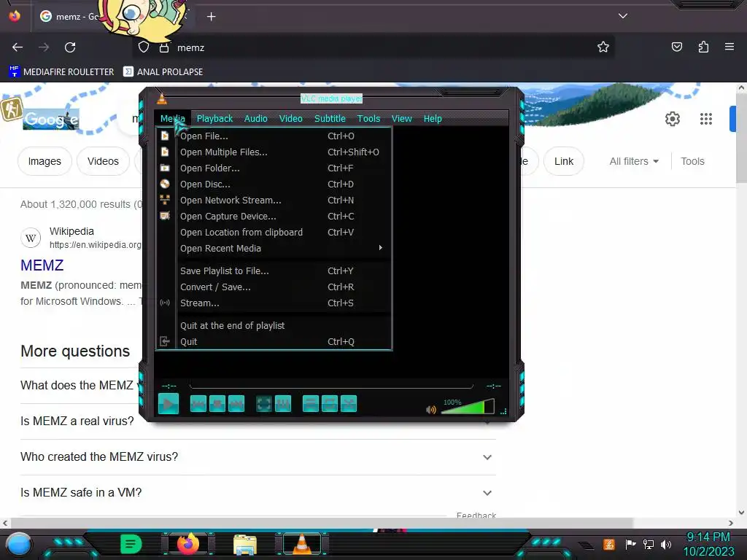Open the Subtitle menu in VLC
Screen dimensions: 747x560
pyautogui.click(x=330, y=119)
